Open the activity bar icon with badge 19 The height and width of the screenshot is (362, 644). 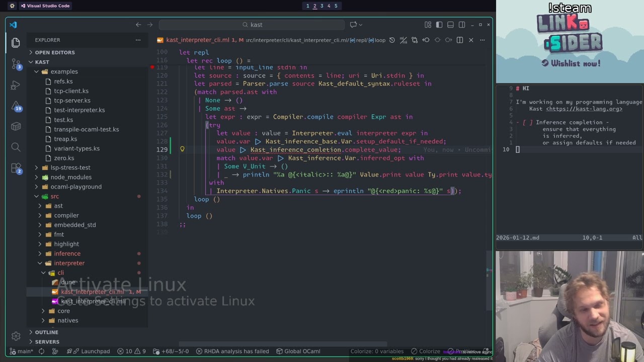coord(16,106)
